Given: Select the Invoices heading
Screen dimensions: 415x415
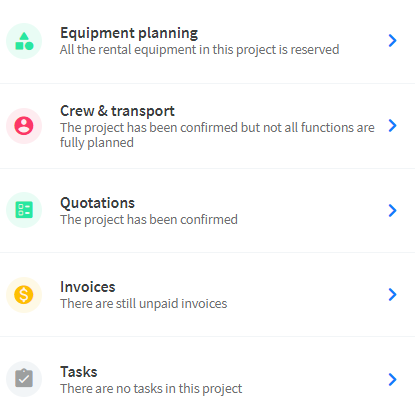Looking at the screenshot, I should 88,287.
